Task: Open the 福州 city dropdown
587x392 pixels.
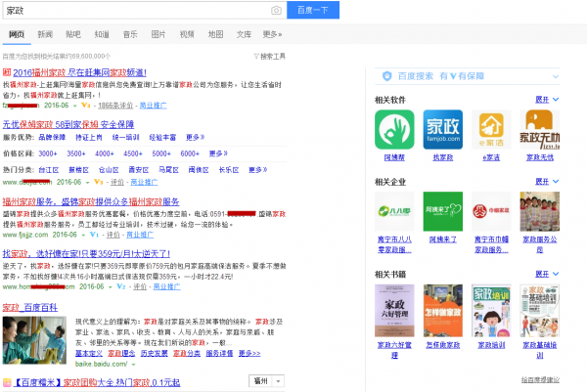Action: pyautogui.click(x=266, y=381)
